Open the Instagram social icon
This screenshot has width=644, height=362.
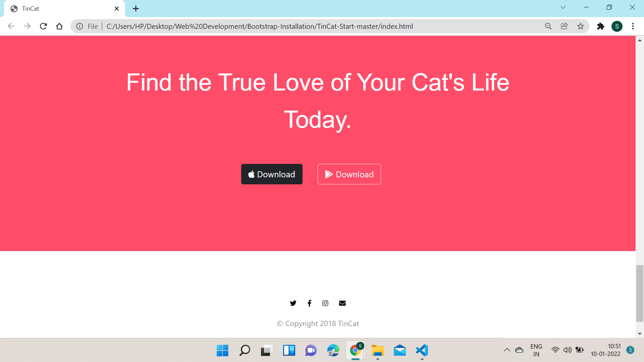coord(325,303)
